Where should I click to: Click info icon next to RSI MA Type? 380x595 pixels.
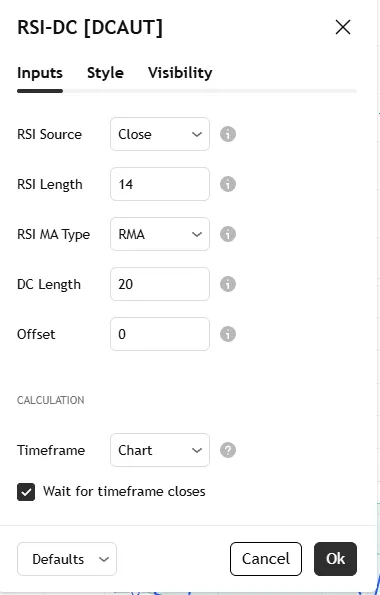tap(228, 234)
